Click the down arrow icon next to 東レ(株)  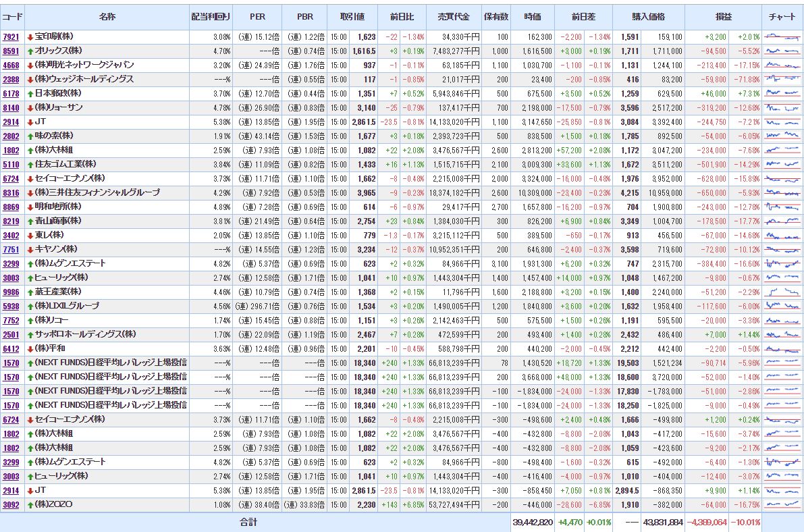point(30,235)
